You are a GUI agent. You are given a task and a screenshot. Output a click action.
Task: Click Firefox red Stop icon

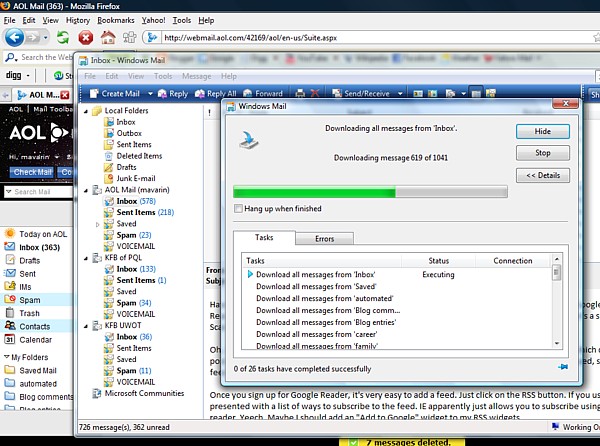click(86, 37)
